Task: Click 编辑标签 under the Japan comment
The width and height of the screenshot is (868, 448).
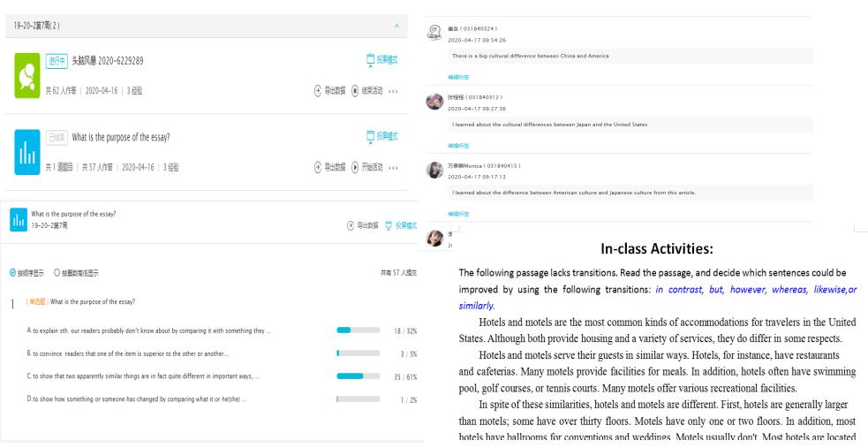Action: [x=457, y=145]
